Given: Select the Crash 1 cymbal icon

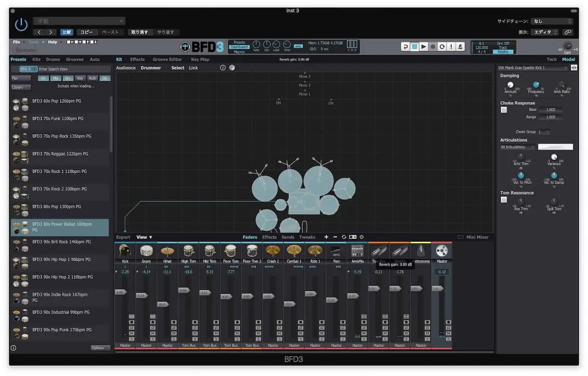Looking at the screenshot, I should click(x=273, y=251).
